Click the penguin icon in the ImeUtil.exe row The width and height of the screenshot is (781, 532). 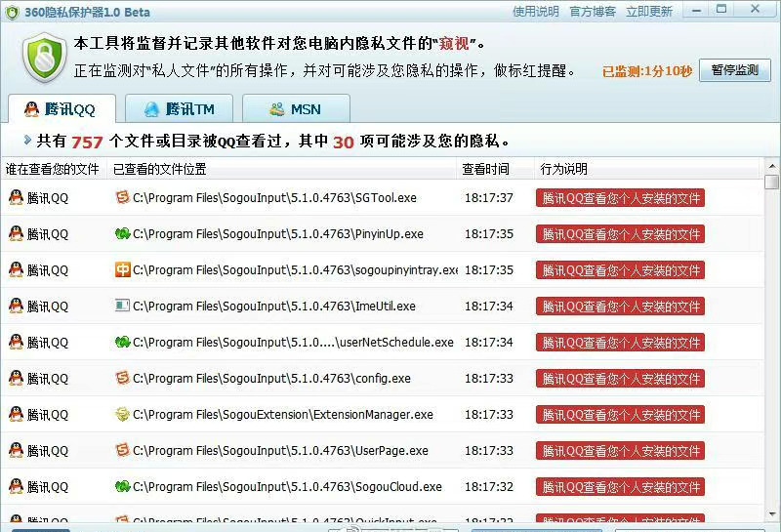point(16,306)
